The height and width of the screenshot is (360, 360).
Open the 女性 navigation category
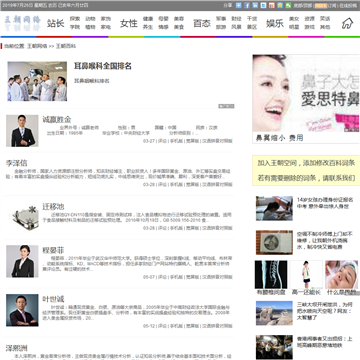tap(129, 23)
